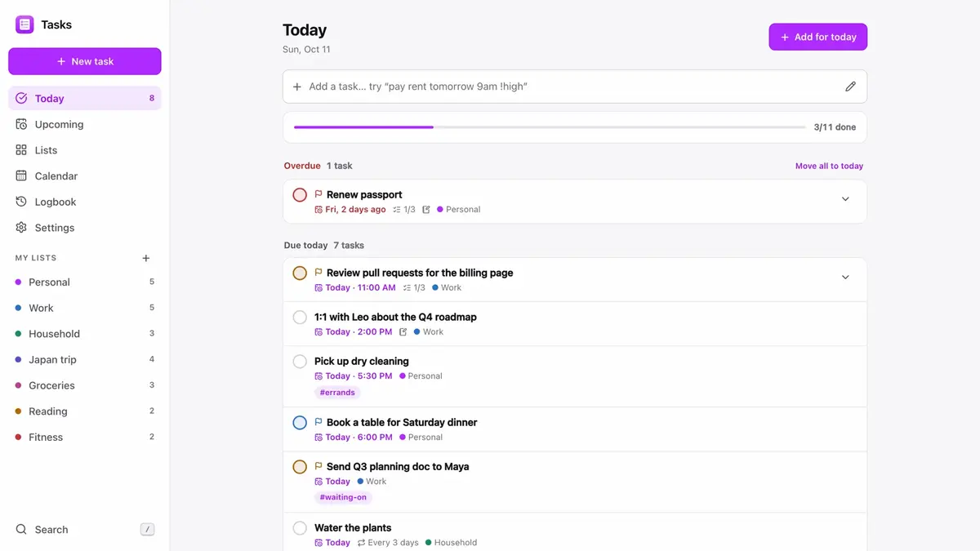The image size is (980, 551).
Task: Switch to the Calendar view
Action: click(x=85, y=176)
